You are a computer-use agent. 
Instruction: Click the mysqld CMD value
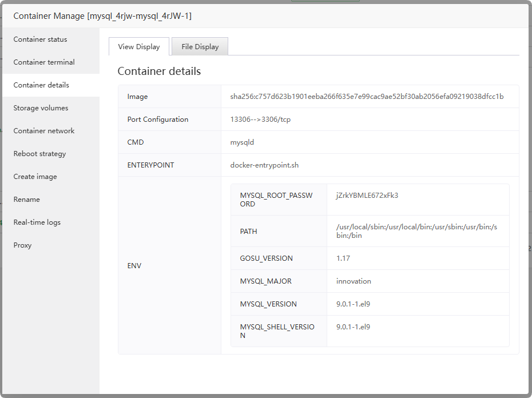coord(242,142)
